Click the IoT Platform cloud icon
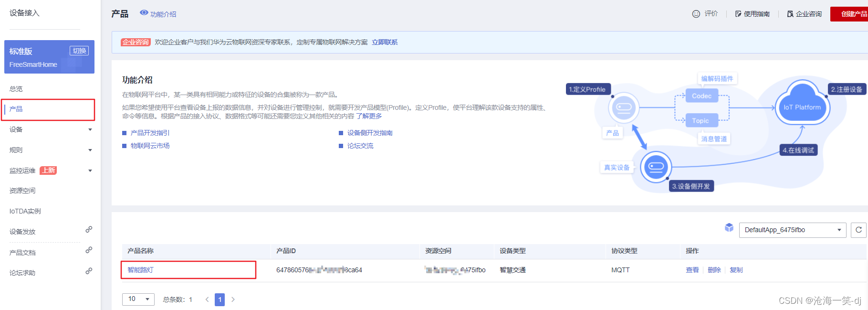 803,103
